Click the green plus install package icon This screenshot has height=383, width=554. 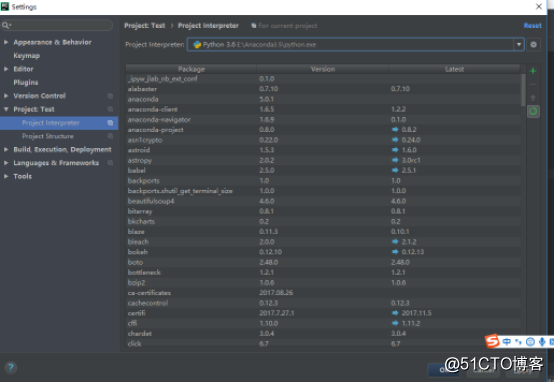click(533, 71)
